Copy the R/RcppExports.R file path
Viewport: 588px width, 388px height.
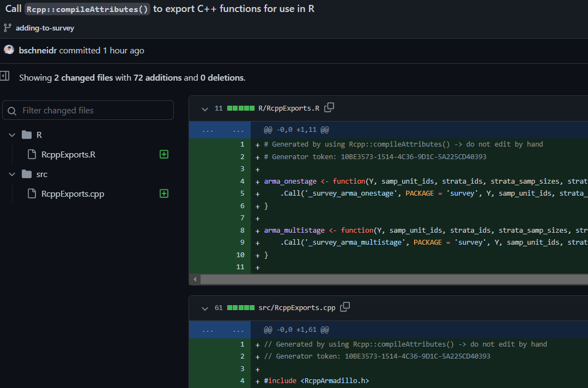[329, 107]
